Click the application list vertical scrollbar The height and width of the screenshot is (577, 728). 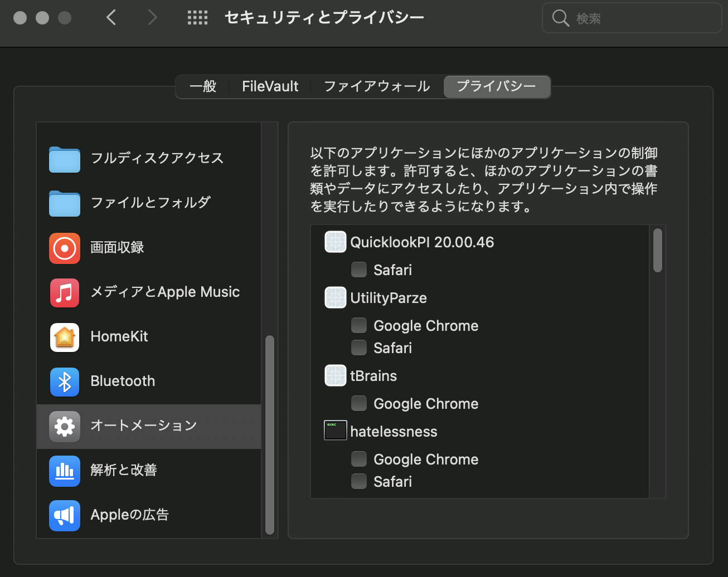pyautogui.click(x=658, y=251)
